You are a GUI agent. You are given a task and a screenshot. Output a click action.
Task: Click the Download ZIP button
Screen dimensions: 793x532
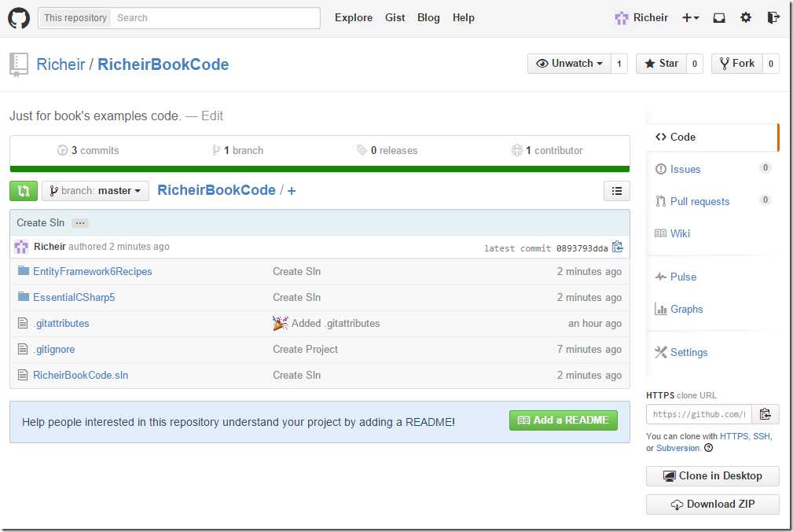(713, 504)
